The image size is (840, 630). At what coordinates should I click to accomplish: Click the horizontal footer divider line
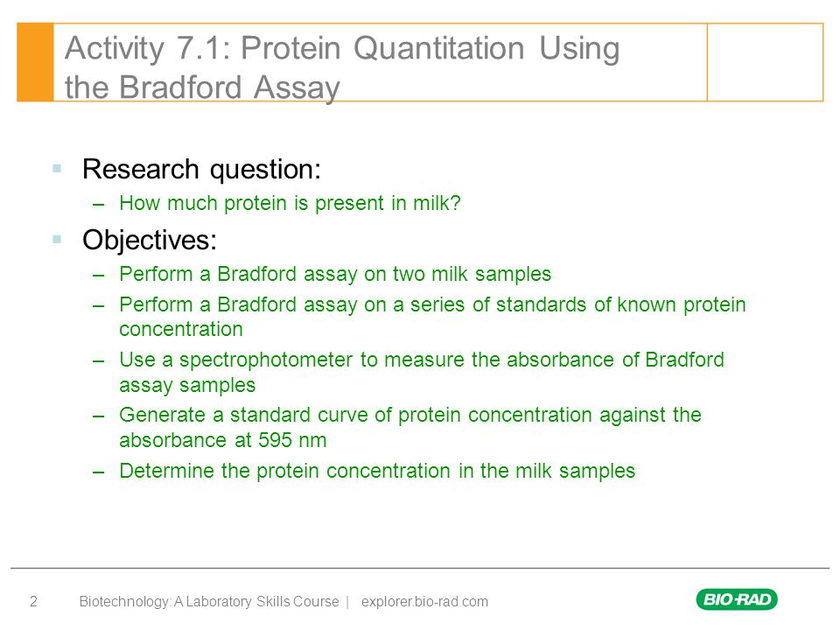(420, 568)
